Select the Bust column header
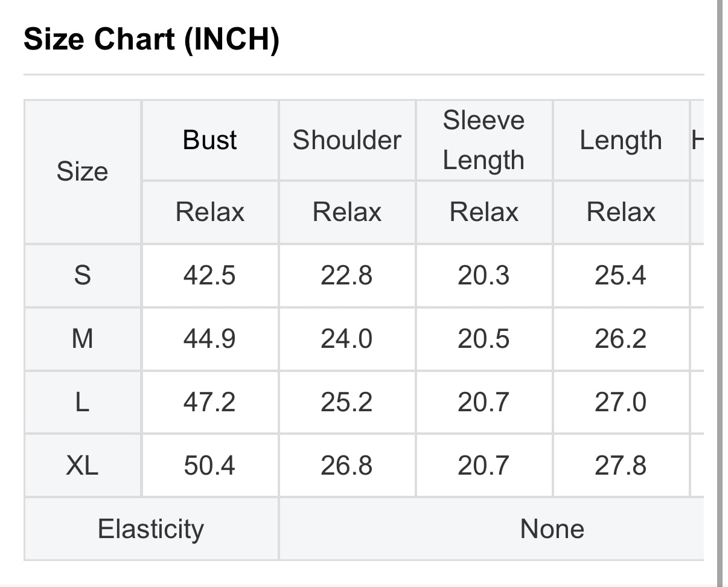Viewport: 728px width, 587px height. 209,140
